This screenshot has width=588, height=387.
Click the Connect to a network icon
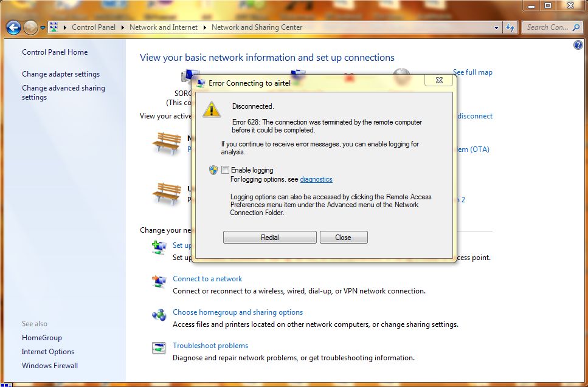[x=159, y=282]
